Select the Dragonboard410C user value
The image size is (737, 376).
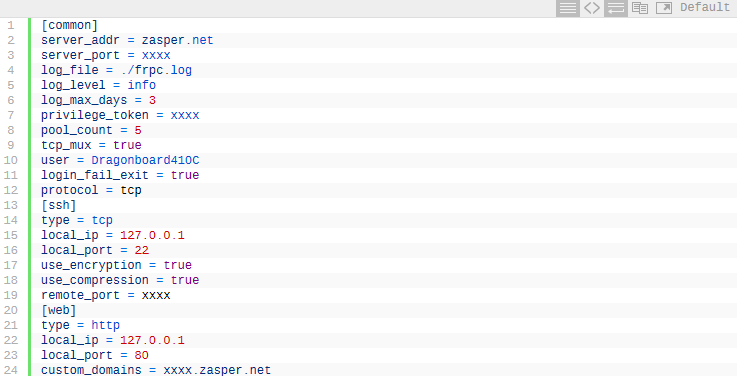[x=145, y=160]
